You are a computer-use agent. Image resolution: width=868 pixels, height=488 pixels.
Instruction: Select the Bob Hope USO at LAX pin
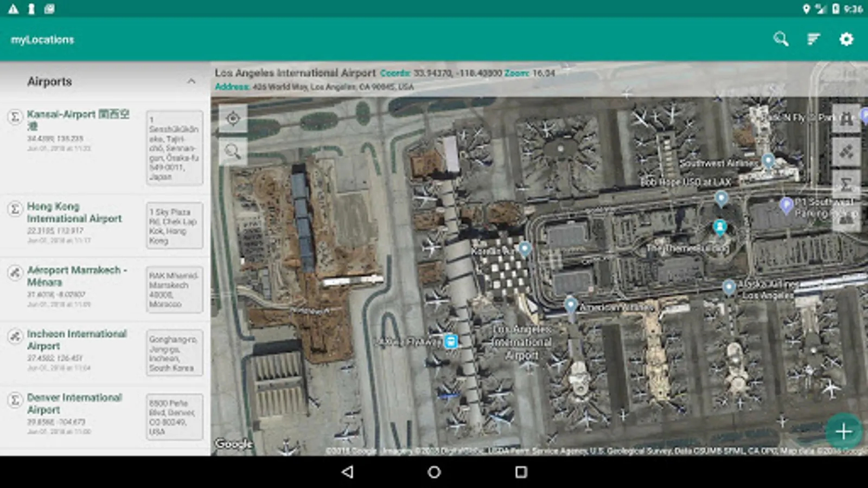pos(721,199)
